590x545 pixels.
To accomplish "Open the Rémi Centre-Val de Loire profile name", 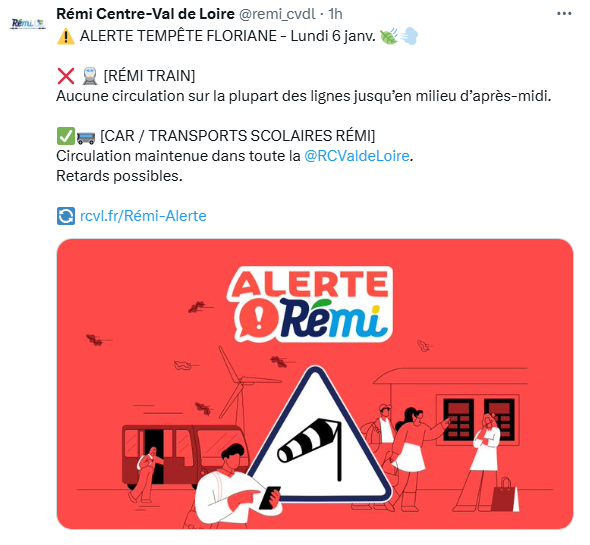I will tap(145, 14).
